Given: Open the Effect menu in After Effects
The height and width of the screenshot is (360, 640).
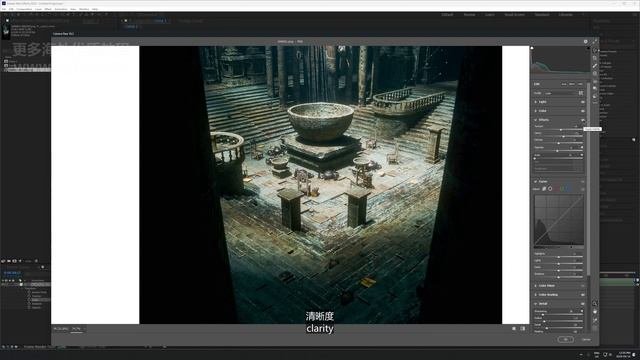Looking at the screenshot, I should click(48, 9).
